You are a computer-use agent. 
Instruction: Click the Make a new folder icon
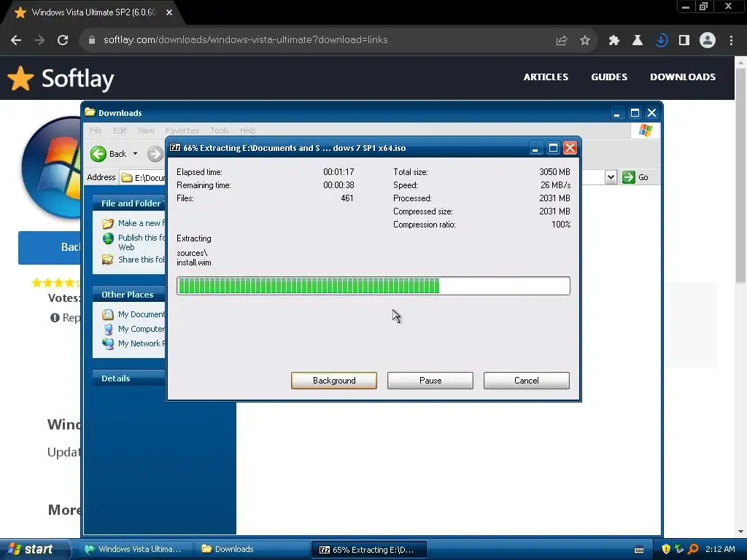tap(108, 223)
